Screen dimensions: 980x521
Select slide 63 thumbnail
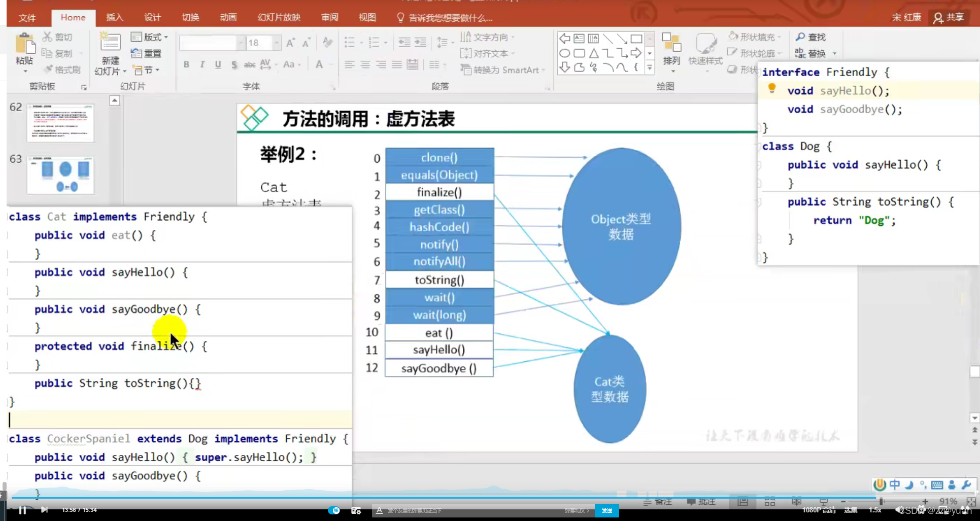60,175
